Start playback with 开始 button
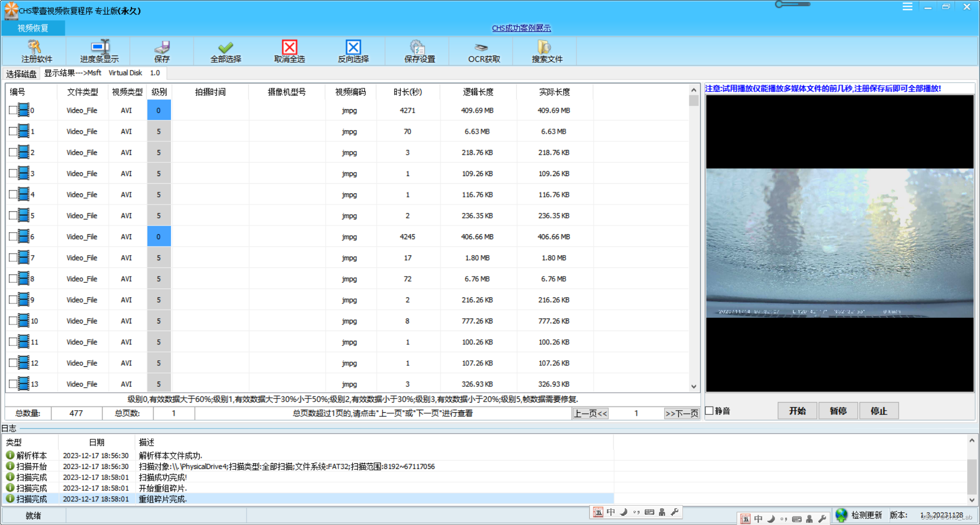This screenshot has width=980, height=525. [797, 411]
